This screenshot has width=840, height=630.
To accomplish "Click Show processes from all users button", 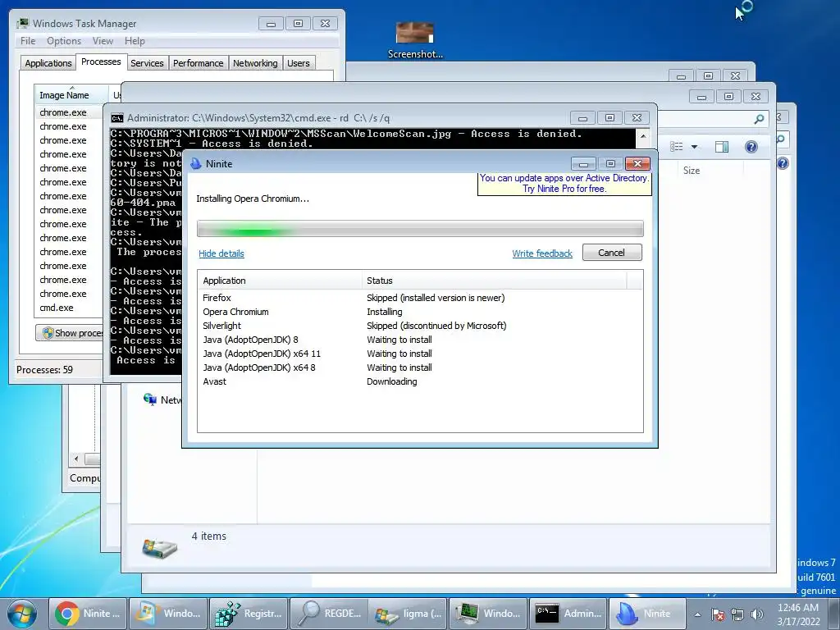I will tap(70, 333).
